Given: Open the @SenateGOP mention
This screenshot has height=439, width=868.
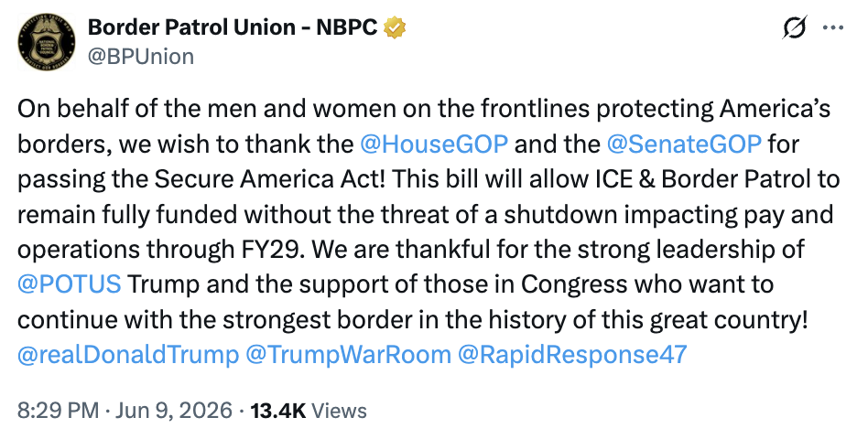Looking at the screenshot, I should pyautogui.click(x=684, y=144).
